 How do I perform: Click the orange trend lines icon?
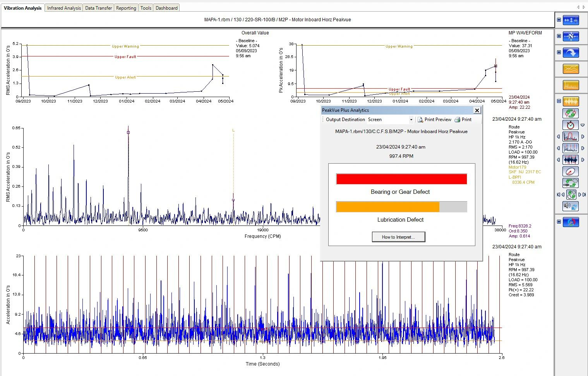click(571, 69)
